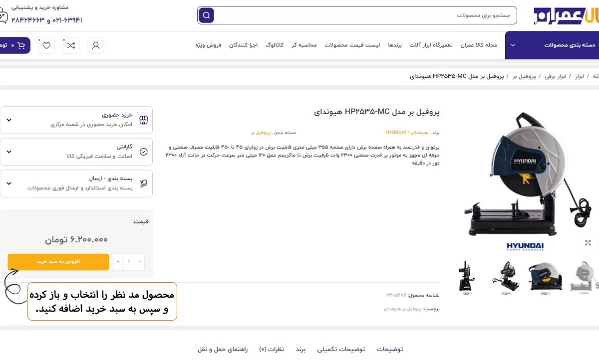The width and height of the screenshot is (599, 364).
Task: Click the خرید حضوری accordion title
Action: [x=117, y=115]
